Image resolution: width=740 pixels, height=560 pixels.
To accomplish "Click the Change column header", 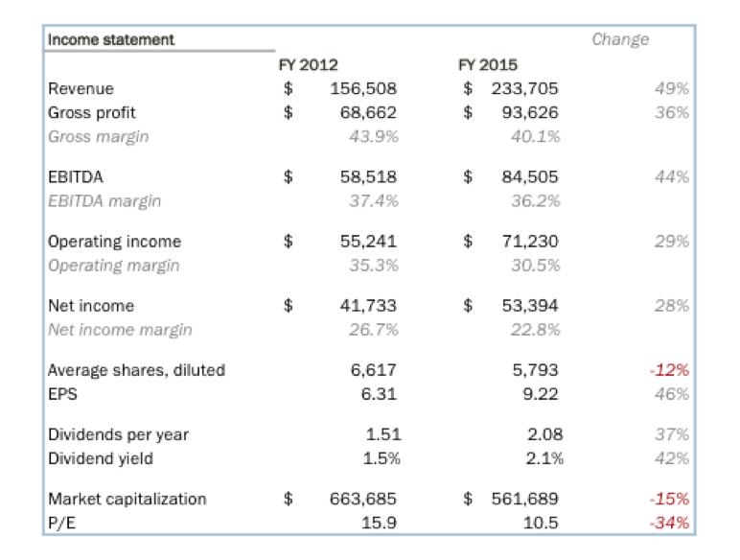I will click(x=620, y=40).
